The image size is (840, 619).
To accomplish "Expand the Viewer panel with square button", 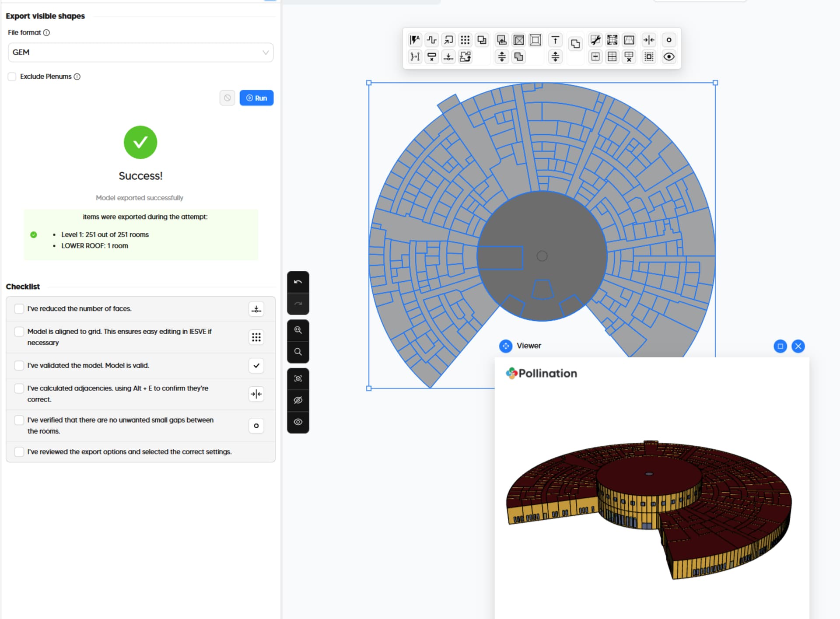I will [780, 346].
